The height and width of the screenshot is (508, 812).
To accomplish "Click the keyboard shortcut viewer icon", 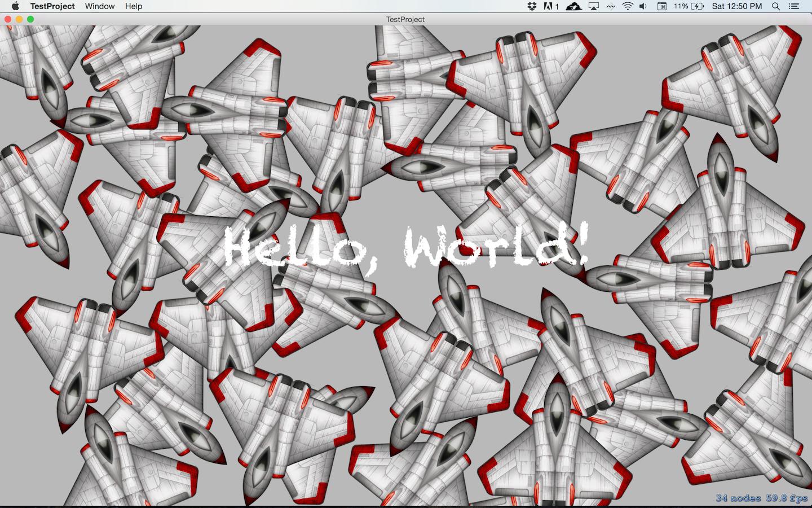I will (663, 6).
